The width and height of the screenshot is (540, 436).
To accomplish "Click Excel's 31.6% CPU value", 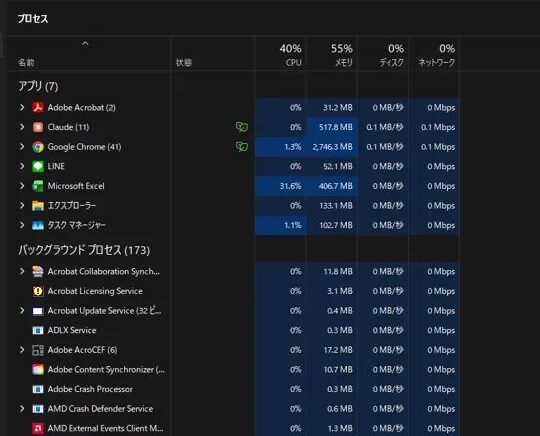I will point(291,186).
